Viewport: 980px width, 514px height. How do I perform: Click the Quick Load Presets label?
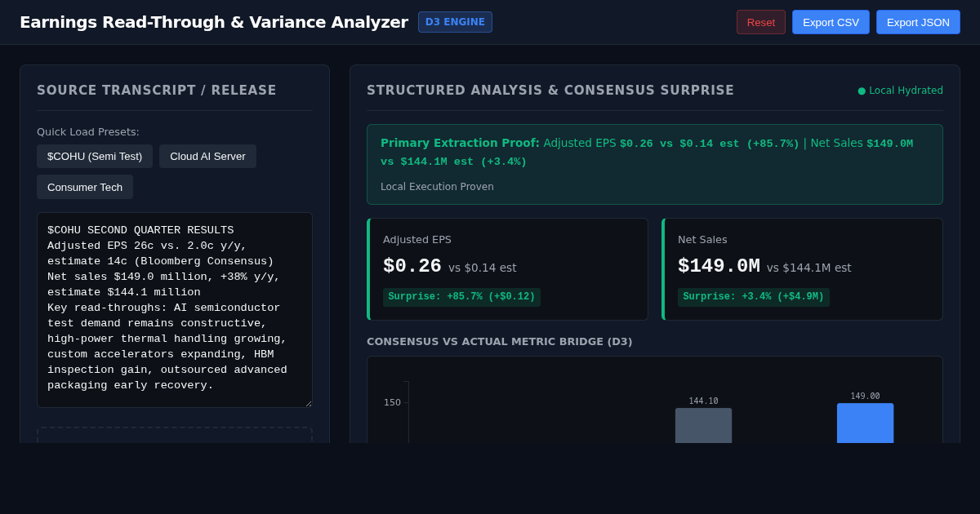(x=88, y=131)
